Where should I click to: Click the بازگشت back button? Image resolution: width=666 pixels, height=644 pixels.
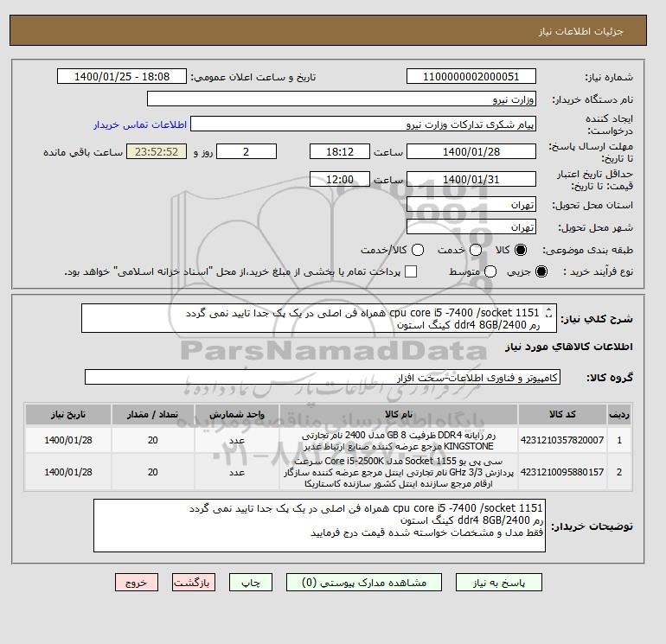click(193, 583)
